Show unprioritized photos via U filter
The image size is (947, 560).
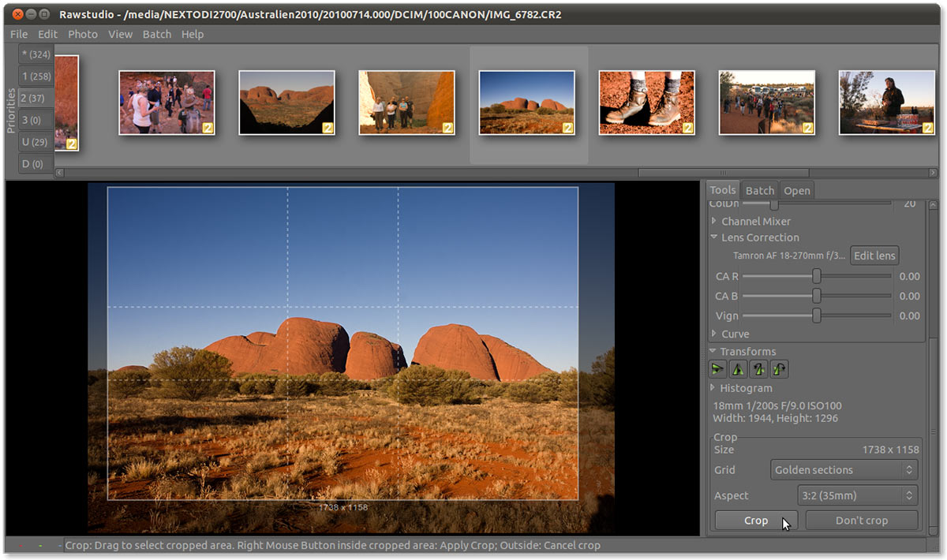tap(35, 142)
